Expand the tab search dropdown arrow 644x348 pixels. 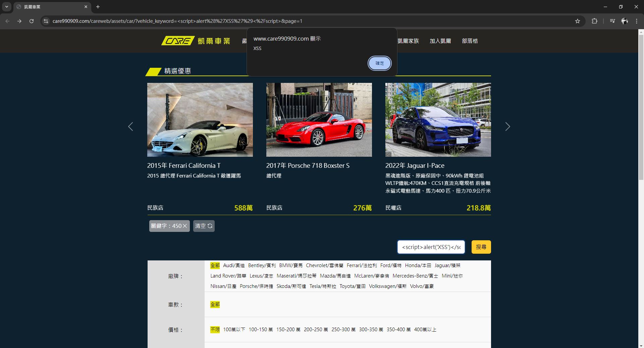tap(6, 7)
